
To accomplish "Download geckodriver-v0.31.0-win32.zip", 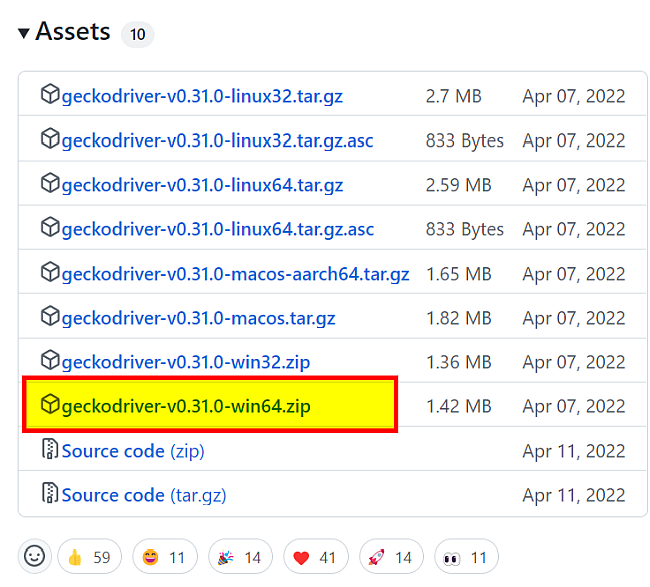I will pyautogui.click(x=186, y=362).
